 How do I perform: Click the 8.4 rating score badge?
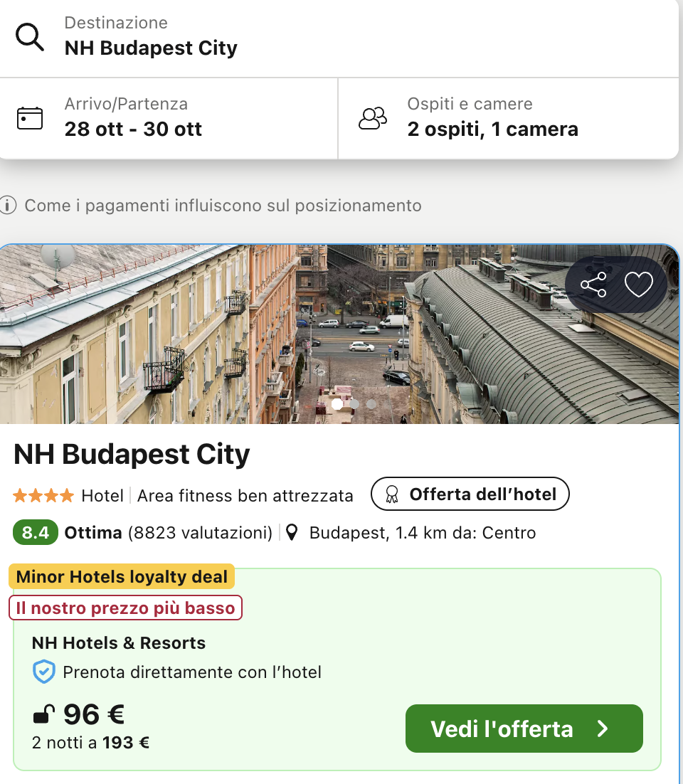click(x=35, y=533)
